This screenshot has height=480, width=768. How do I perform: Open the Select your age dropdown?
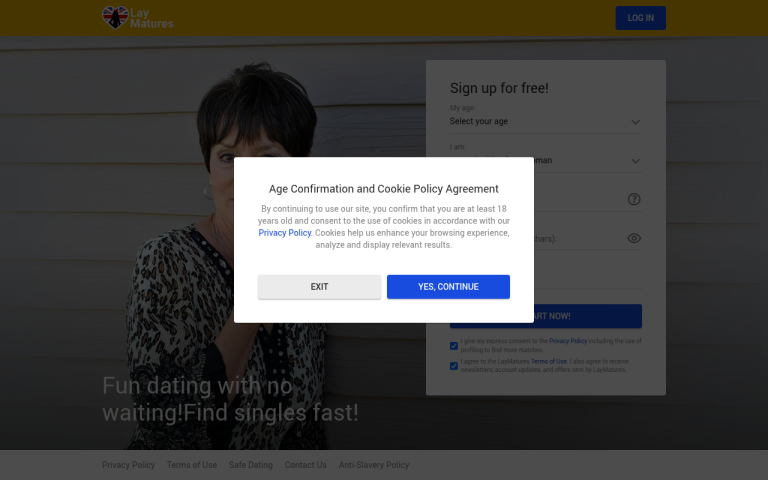pos(546,121)
